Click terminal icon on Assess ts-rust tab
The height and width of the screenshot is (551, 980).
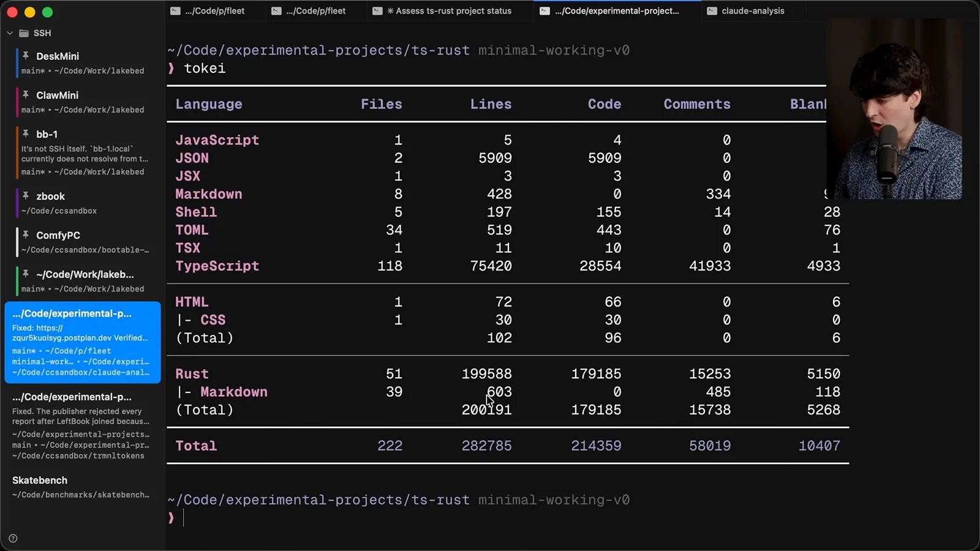pos(377,11)
